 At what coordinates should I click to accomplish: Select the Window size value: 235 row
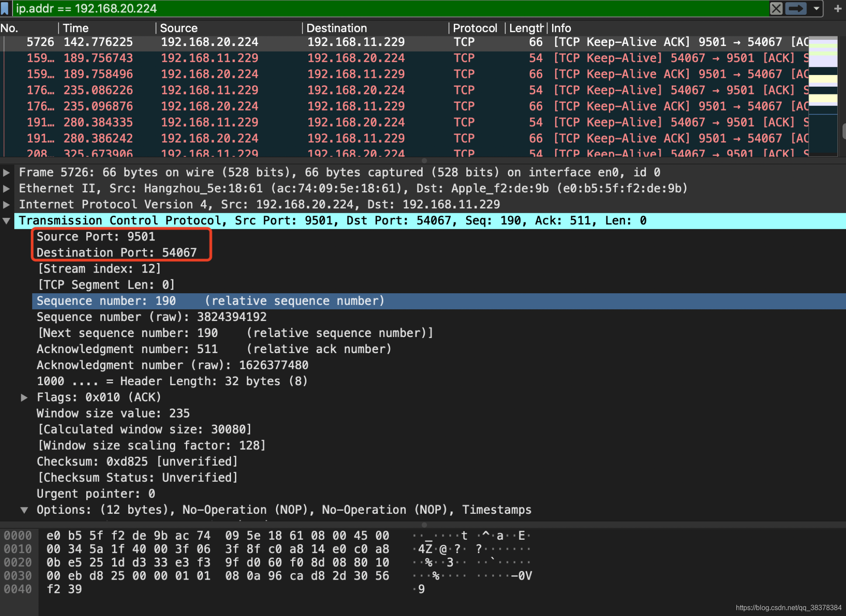point(113,413)
